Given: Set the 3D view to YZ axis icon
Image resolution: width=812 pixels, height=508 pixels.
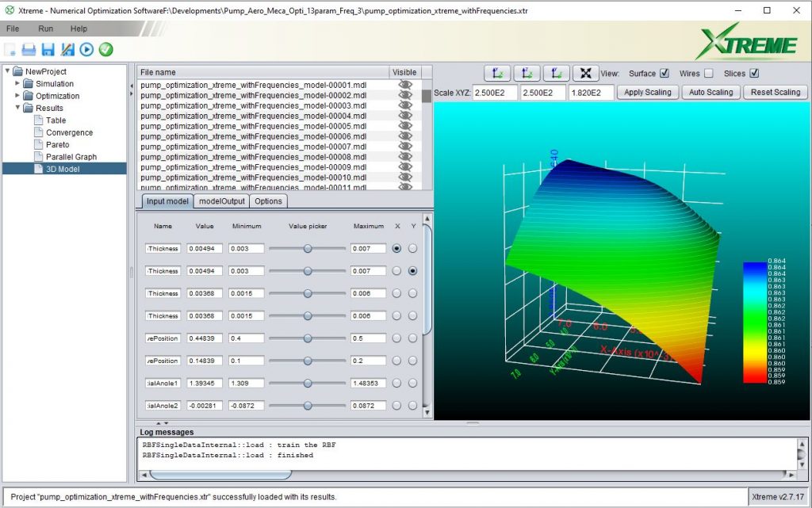Looking at the screenshot, I should (556, 74).
